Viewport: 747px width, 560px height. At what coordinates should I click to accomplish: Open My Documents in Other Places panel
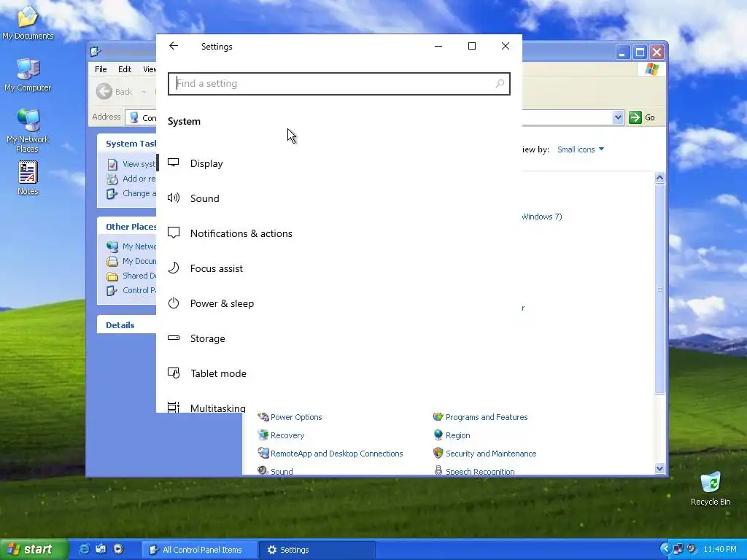131,261
